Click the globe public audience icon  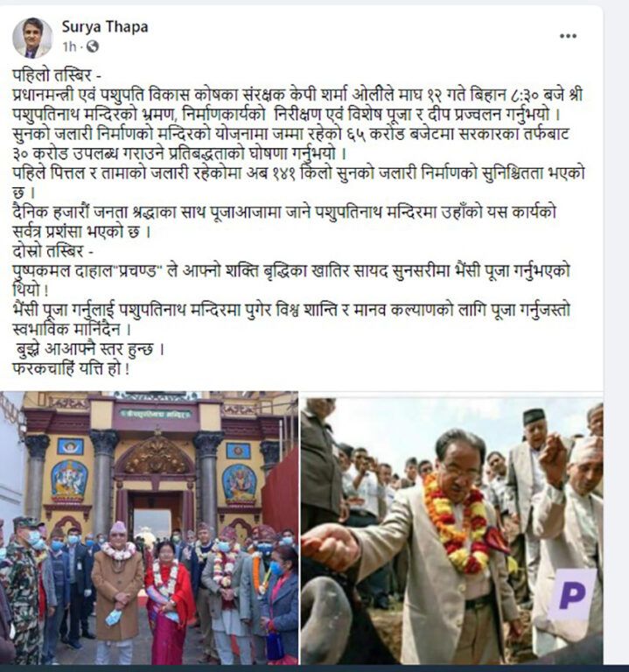93,46
